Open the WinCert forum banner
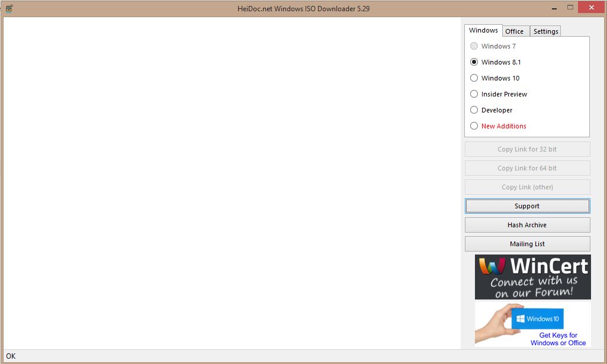The width and height of the screenshot is (607, 364). click(532, 277)
